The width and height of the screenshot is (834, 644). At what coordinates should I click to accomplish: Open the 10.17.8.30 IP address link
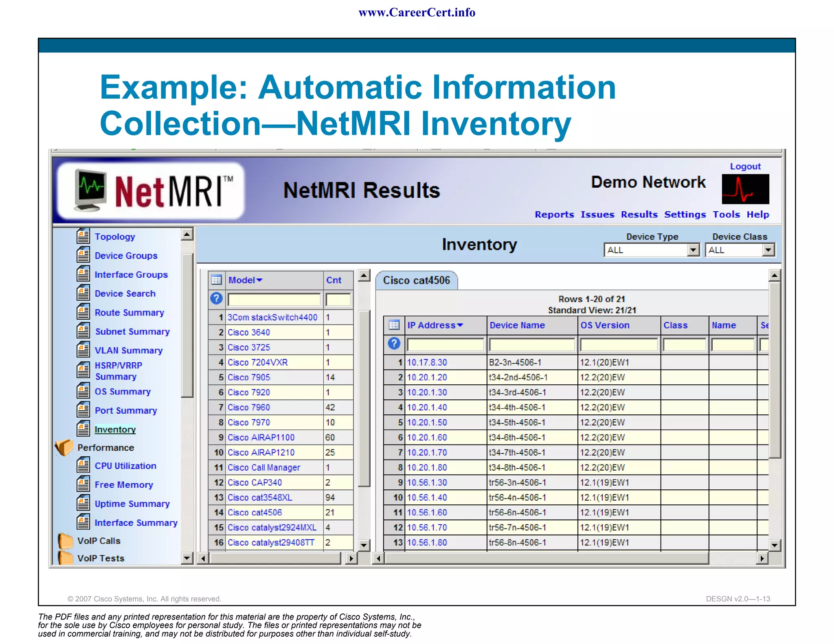(x=427, y=362)
